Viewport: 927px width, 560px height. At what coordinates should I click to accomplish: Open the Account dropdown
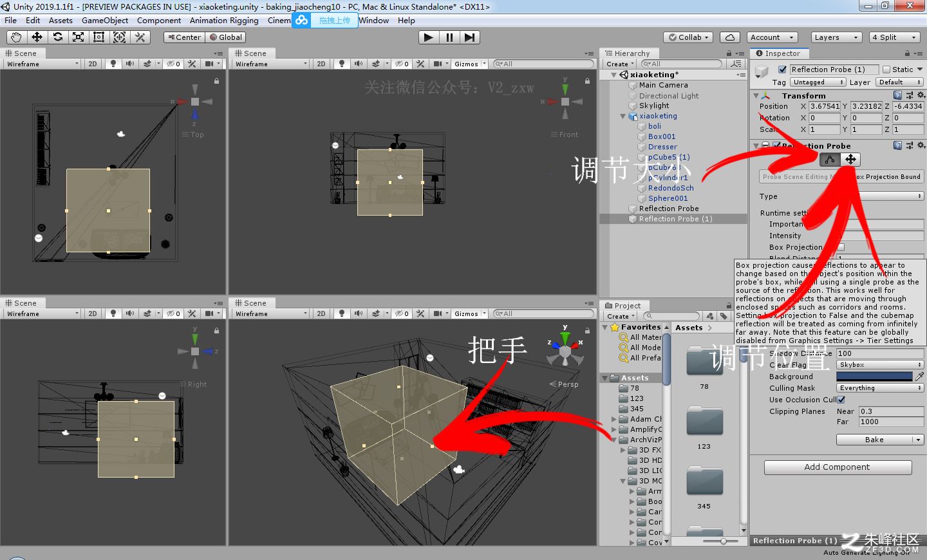click(x=772, y=37)
